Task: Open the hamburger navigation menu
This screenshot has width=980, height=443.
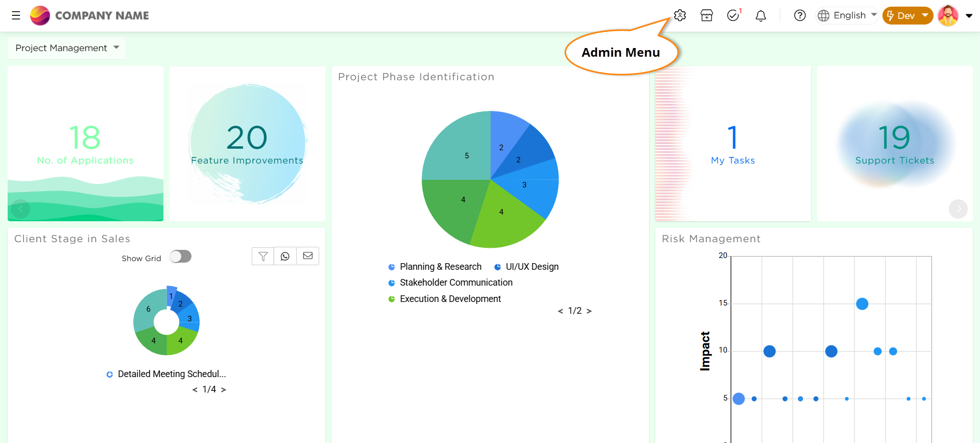Action: click(16, 15)
